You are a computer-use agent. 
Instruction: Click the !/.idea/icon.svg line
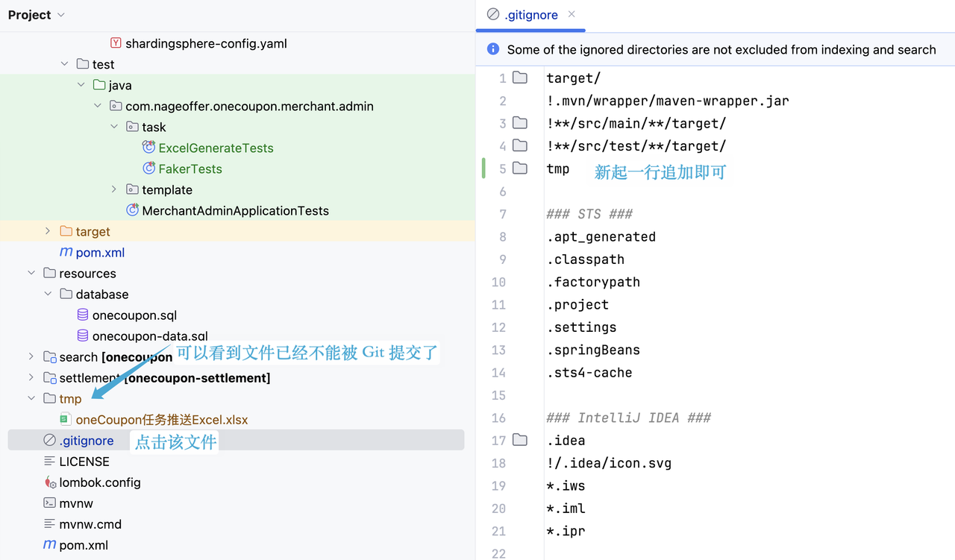point(609,463)
